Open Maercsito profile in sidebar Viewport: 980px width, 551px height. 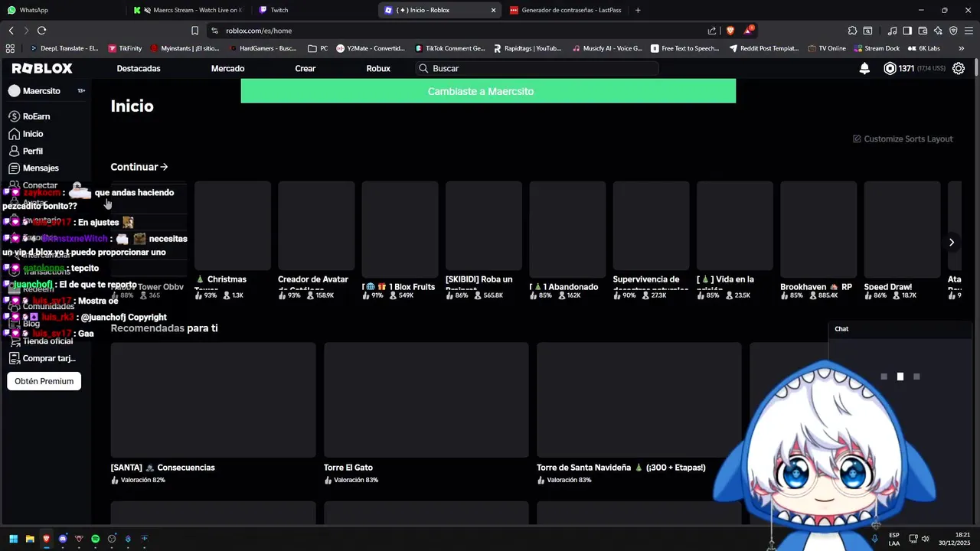point(42,90)
